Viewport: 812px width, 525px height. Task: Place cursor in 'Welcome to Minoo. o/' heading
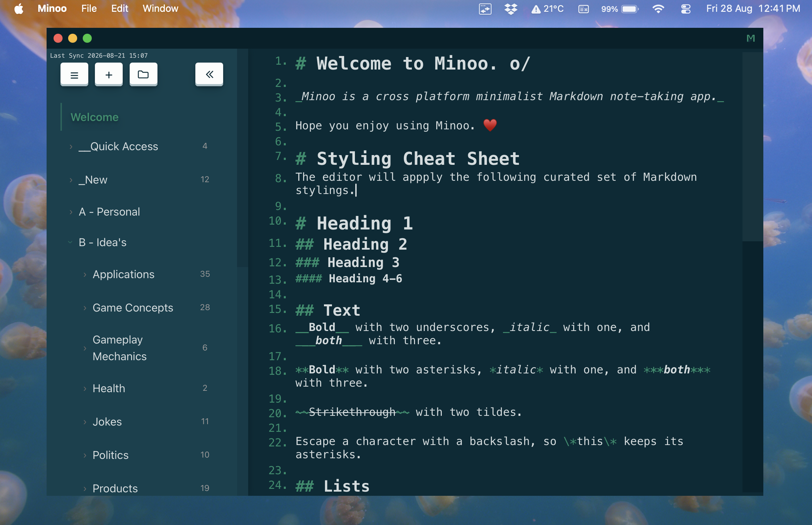point(423,64)
